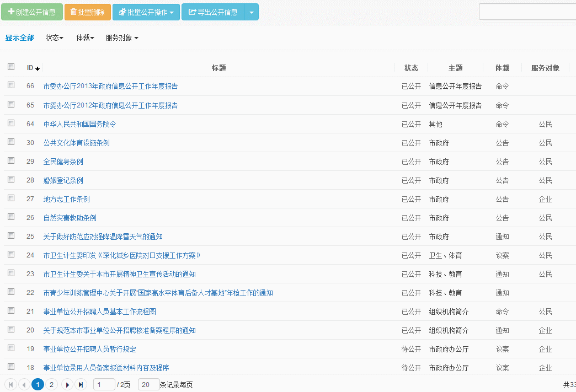Check the box for row ID 66
The image size is (576, 392).
point(11,85)
